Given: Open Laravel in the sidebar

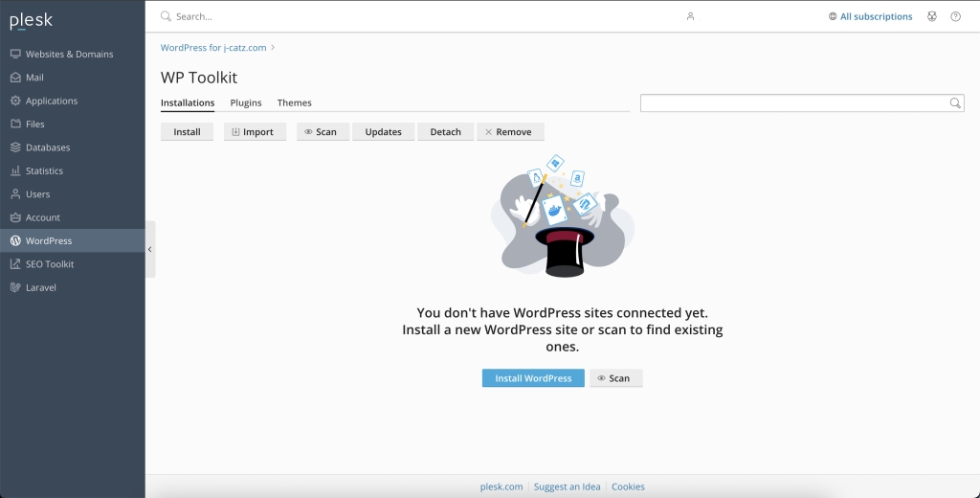Looking at the screenshot, I should pos(73,287).
